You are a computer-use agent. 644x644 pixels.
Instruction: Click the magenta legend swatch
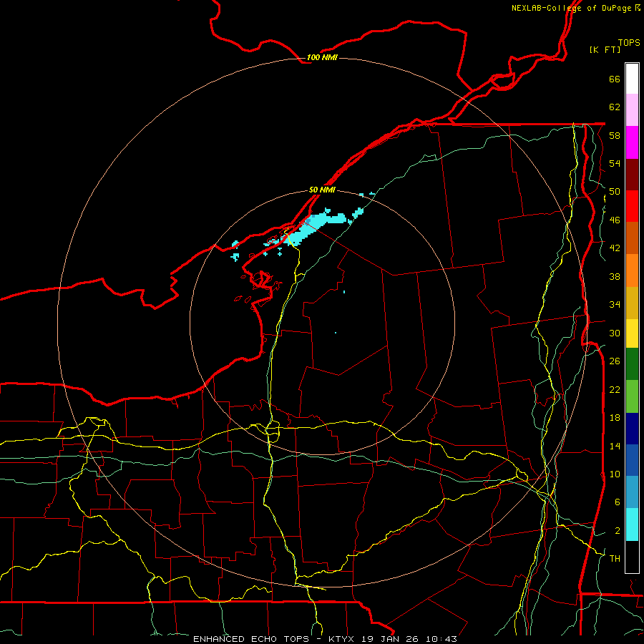coord(632,142)
